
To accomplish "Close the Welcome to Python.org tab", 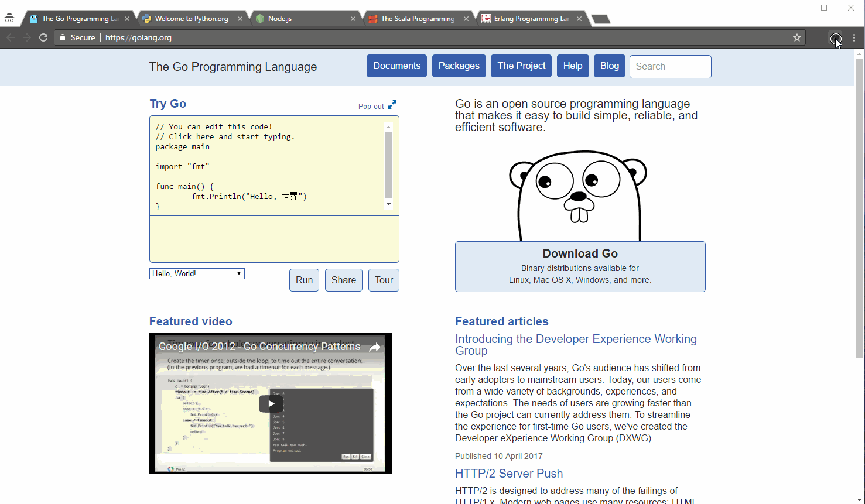I will point(240,19).
